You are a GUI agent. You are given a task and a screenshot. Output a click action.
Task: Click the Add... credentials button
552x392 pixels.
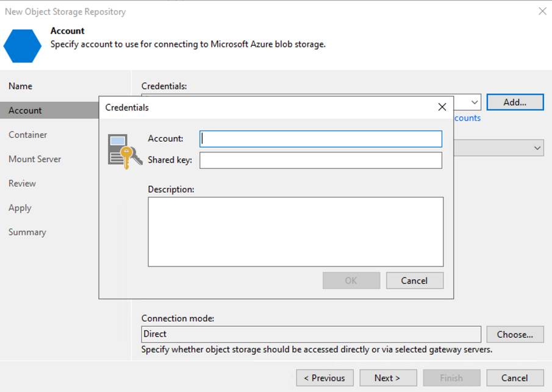coord(515,102)
